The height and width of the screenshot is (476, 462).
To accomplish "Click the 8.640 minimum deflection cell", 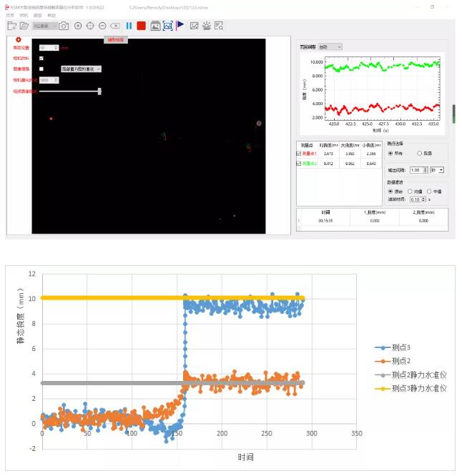I will click(x=371, y=164).
